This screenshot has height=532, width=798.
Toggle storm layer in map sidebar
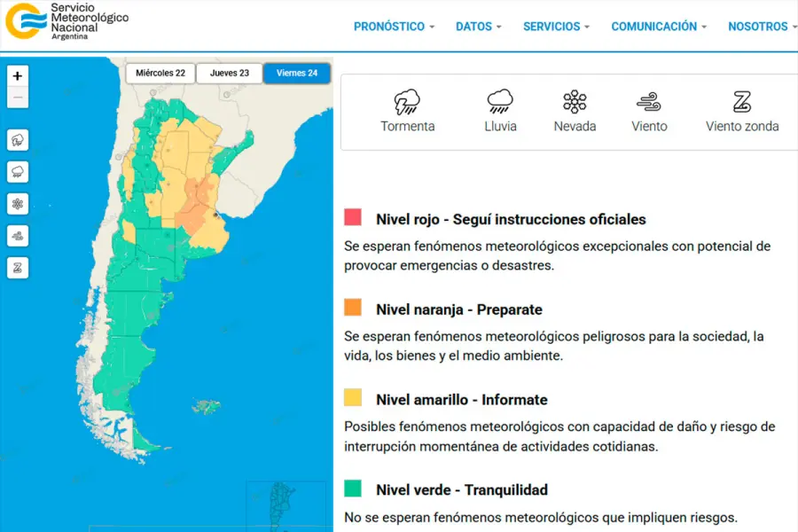pos(18,140)
